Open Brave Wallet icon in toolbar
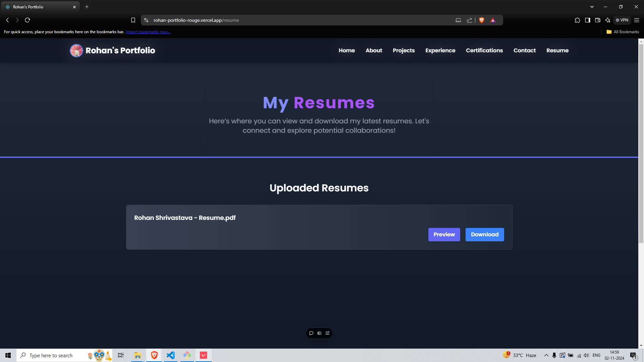Viewport: 644px width, 362px height. pos(597,20)
